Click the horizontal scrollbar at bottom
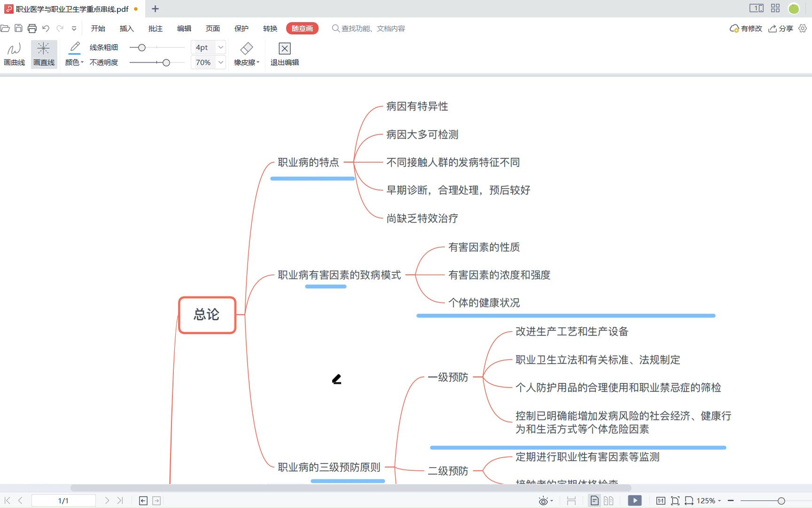812x508 pixels. tap(351, 488)
